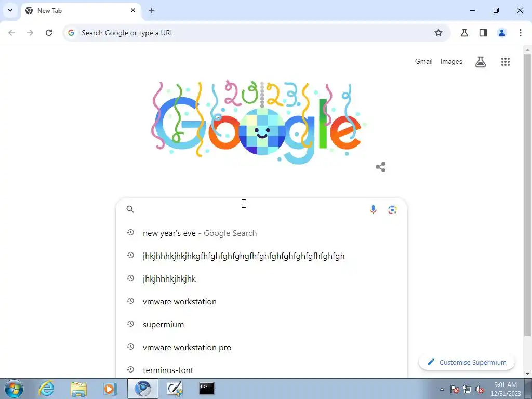Select suggestion "vmware workstation"

(x=261, y=302)
